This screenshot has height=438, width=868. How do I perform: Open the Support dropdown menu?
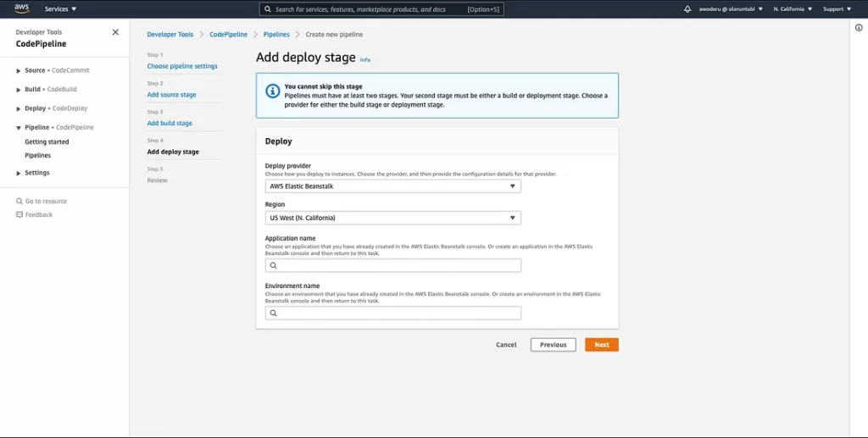pos(837,9)
